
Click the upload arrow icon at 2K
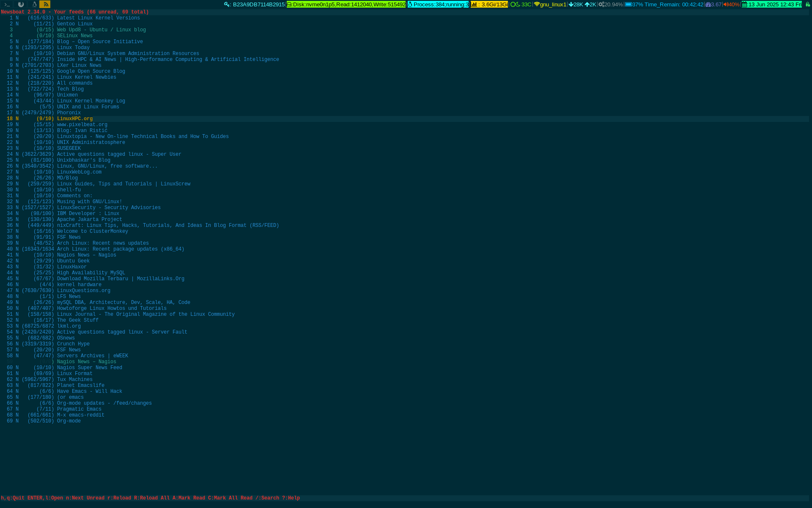click(587, 5)
